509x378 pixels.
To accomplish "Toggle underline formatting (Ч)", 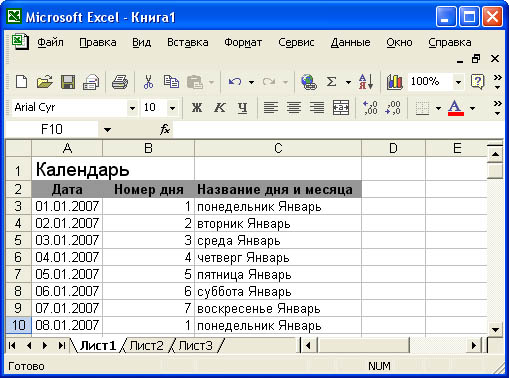I will coord(243,108).
